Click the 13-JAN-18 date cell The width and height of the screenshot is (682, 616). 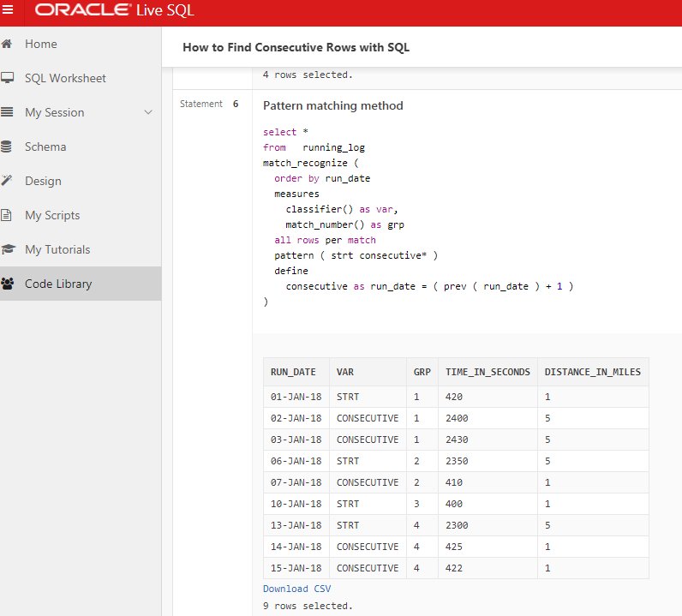pyautogui.click(x=296, y=525)
